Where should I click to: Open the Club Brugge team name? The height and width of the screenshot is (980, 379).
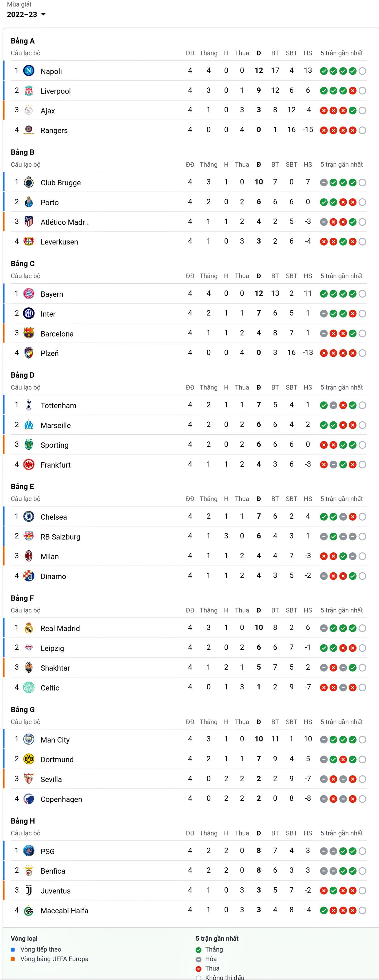pos(60,183)
